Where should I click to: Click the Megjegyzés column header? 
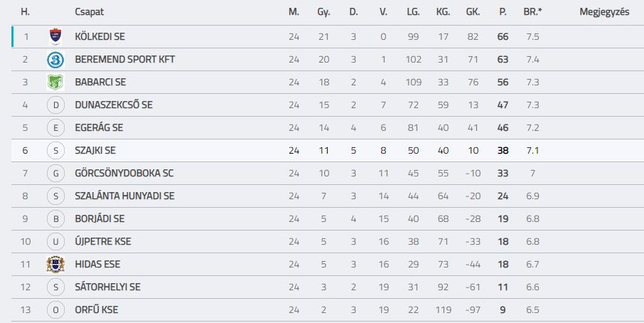coord(604,12)
